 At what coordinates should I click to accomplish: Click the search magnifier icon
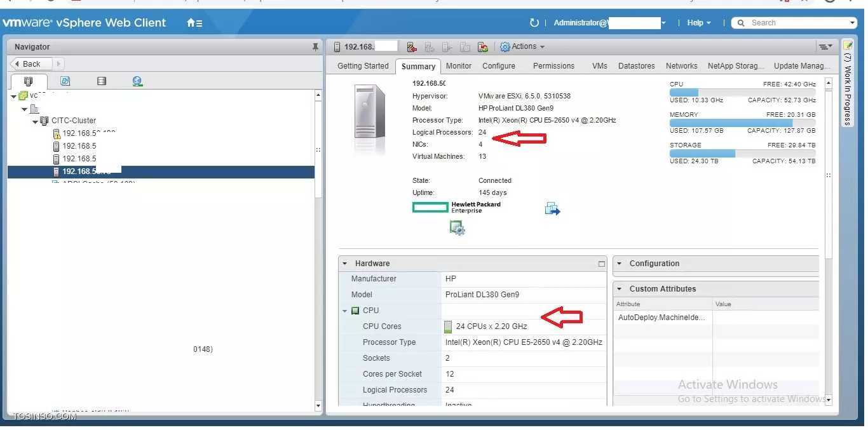(x=741, y=23)
